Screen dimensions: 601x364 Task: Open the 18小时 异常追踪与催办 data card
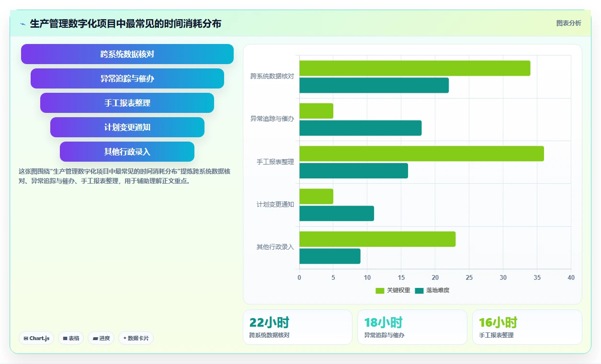click(412, 327)
